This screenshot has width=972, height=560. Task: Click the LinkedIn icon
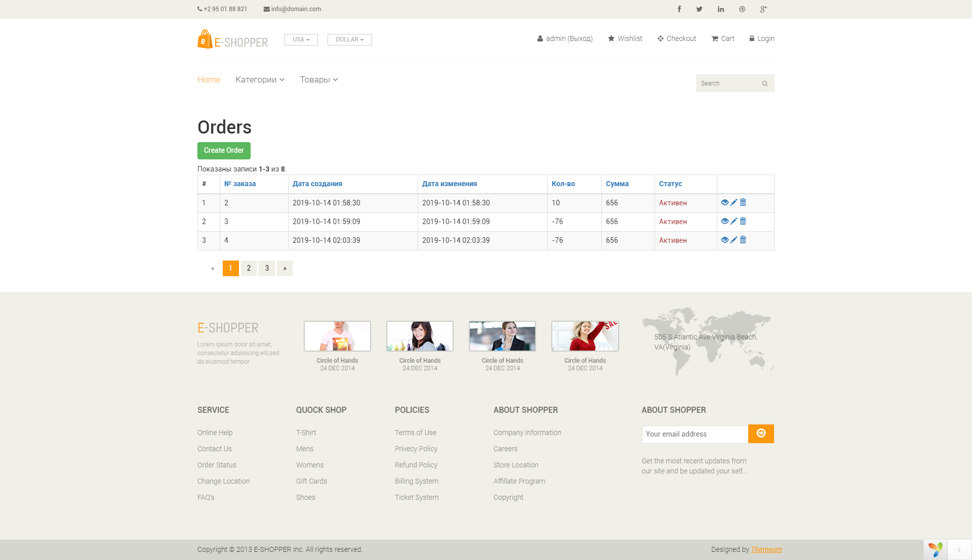tap(720, 9)
